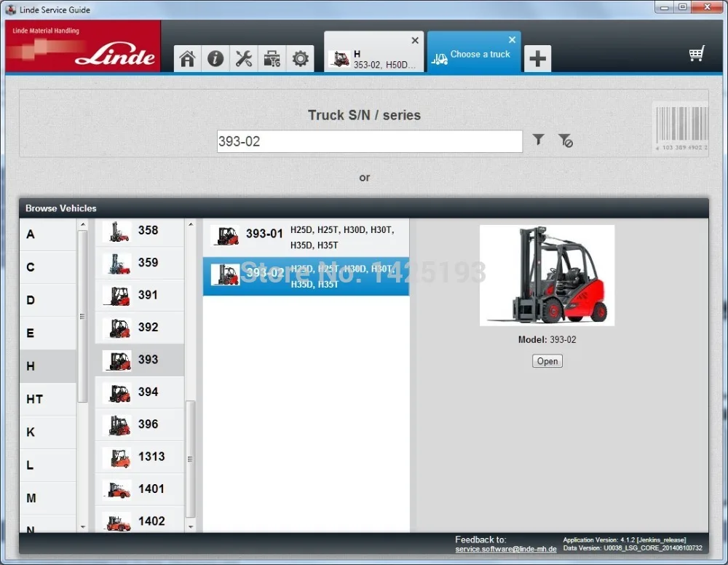Click the barcode scan image
Screen dimensions: 728x565
[681, 127]
